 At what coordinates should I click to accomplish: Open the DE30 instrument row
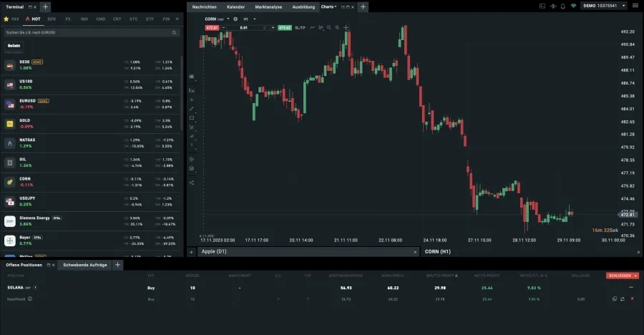click(x=91, y=65)
